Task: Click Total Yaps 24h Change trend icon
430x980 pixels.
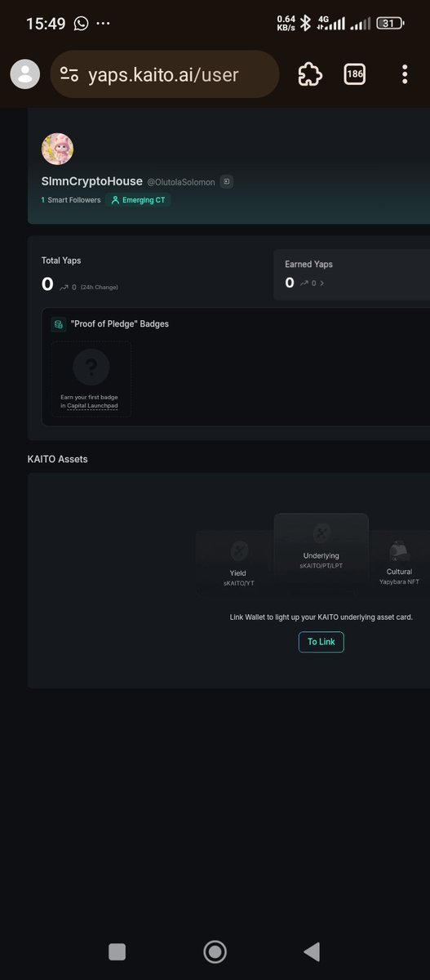Action: [64, 287]
